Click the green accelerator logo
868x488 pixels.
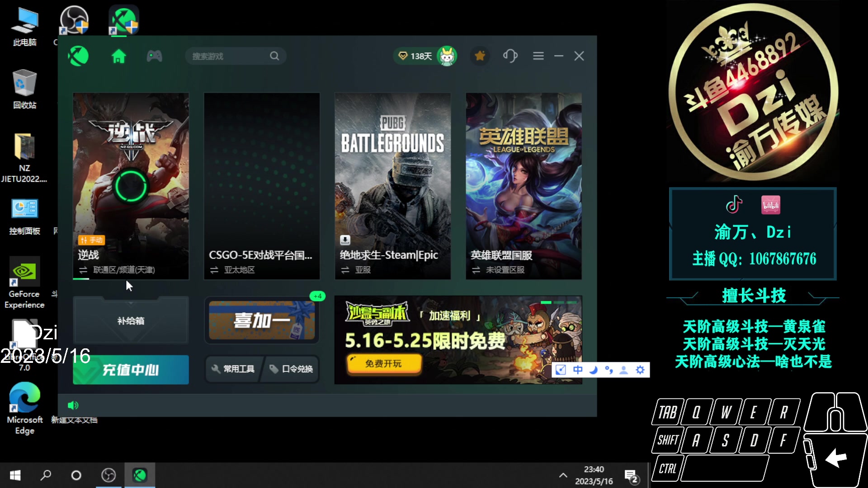click(78, 56)
